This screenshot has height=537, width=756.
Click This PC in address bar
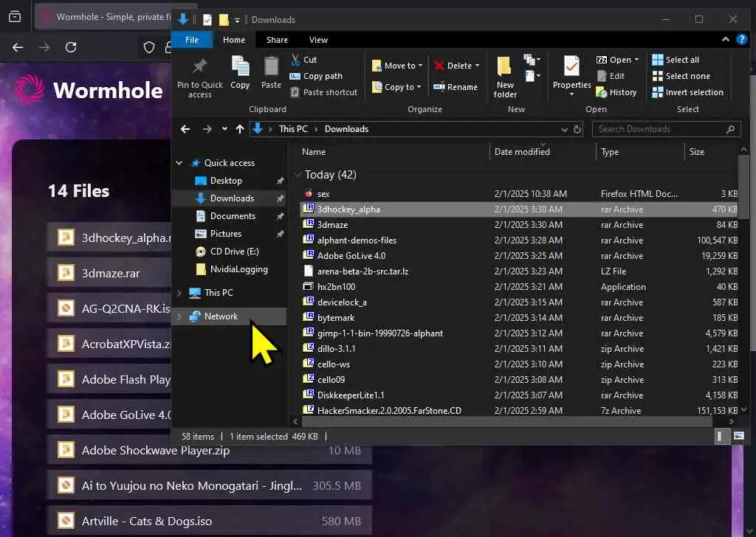click(x=293, y=129)
